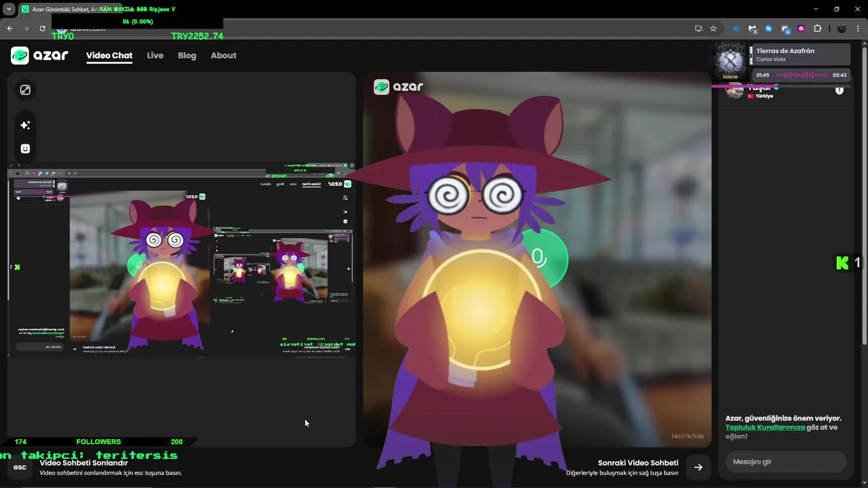Click the picture-in-picture extension icon
This screenshot has height=488, width=868.
point(785,28)
